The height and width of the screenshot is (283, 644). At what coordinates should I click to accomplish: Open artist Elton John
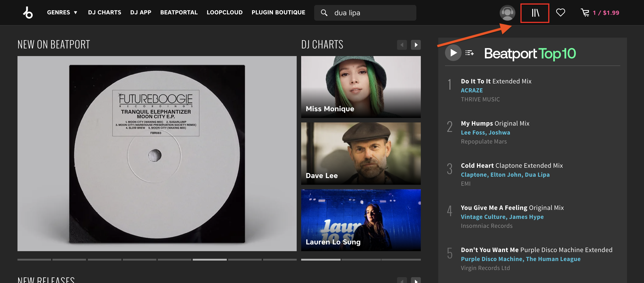tap(506, 175)
